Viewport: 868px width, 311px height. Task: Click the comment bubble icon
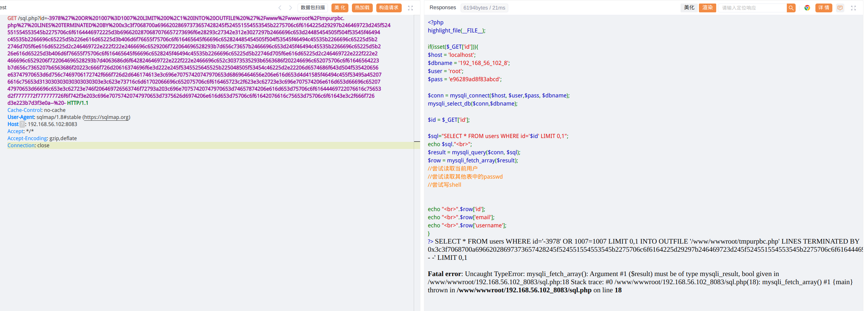coord(840,8)
